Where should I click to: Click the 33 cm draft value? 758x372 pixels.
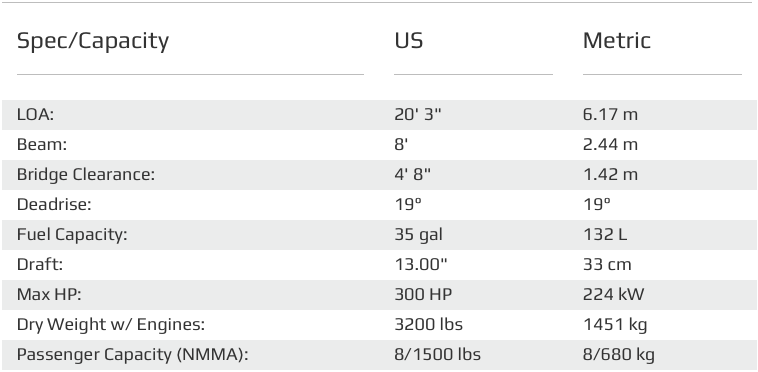coord(607,265)
